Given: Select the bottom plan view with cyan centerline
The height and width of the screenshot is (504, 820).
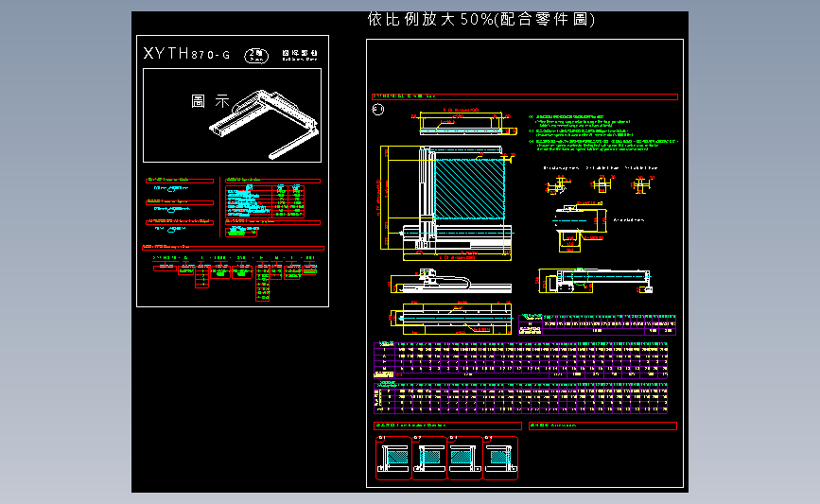Looking at the screenshot, I should click(x=451, y=318).
